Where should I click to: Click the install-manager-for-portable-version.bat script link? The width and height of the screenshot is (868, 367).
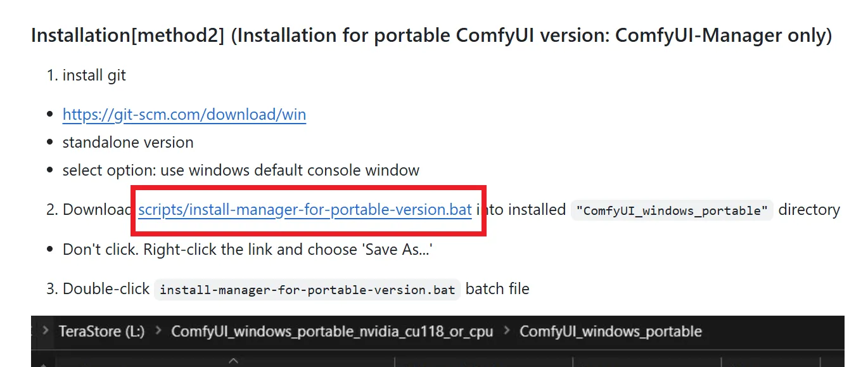305,210
